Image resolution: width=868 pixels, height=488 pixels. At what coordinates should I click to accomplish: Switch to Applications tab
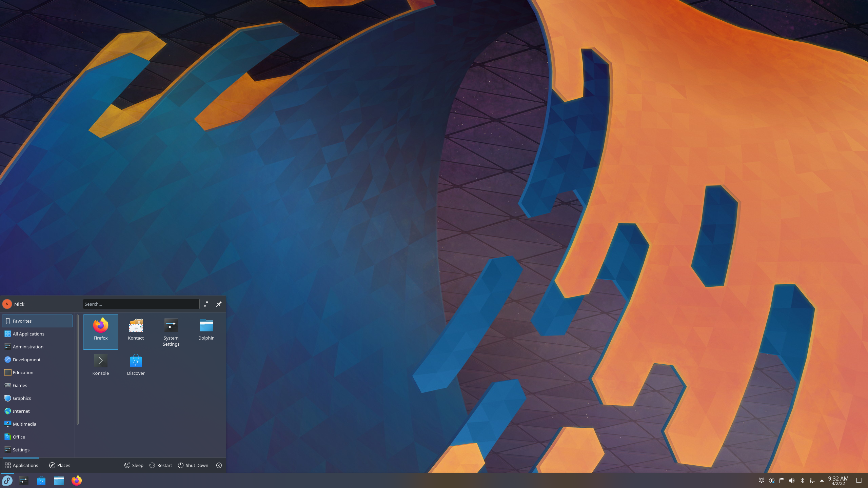click(x=21, y=465)
